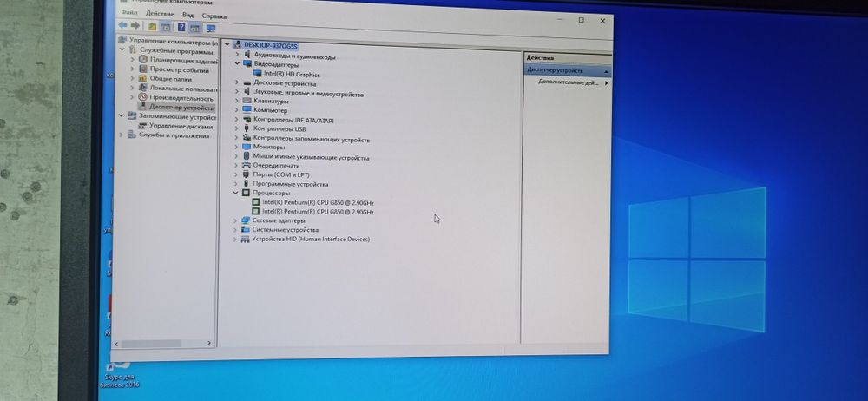The image size is (868, 401).
Task: Select the Процессоры label
Action: (271, 193)
